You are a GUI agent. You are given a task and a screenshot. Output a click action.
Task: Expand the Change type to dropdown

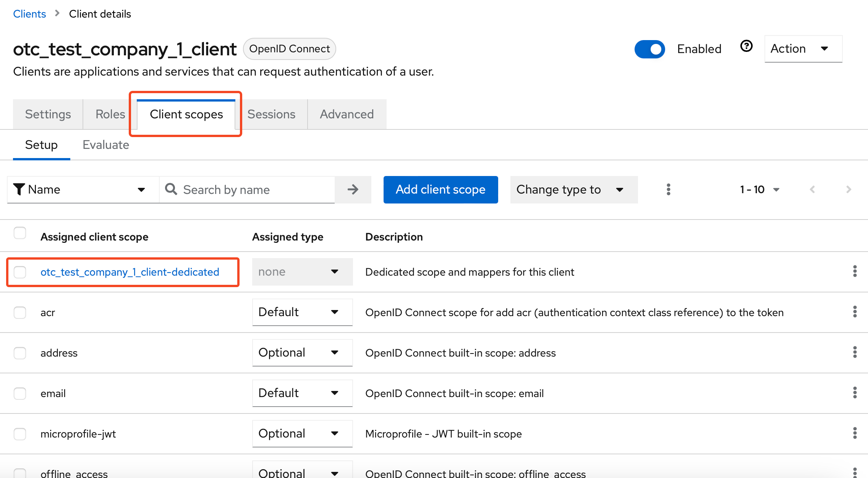tap(573, 189)
